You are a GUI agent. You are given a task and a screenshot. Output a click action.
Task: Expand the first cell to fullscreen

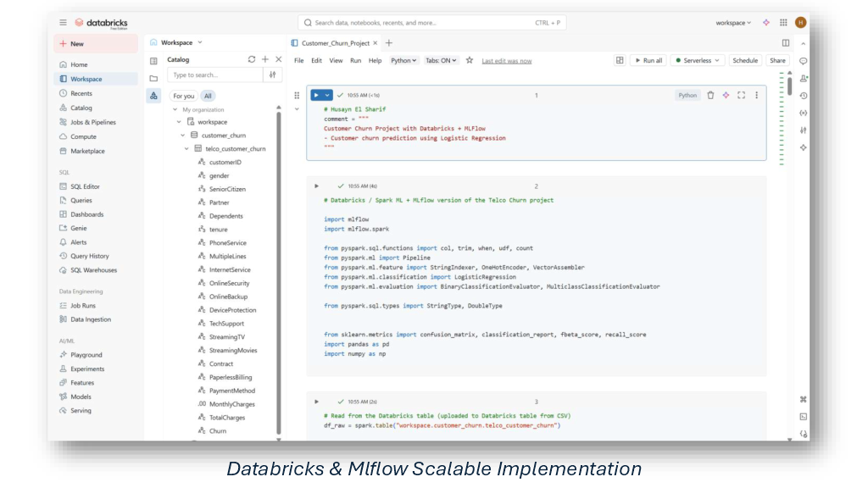coord(741,95)
